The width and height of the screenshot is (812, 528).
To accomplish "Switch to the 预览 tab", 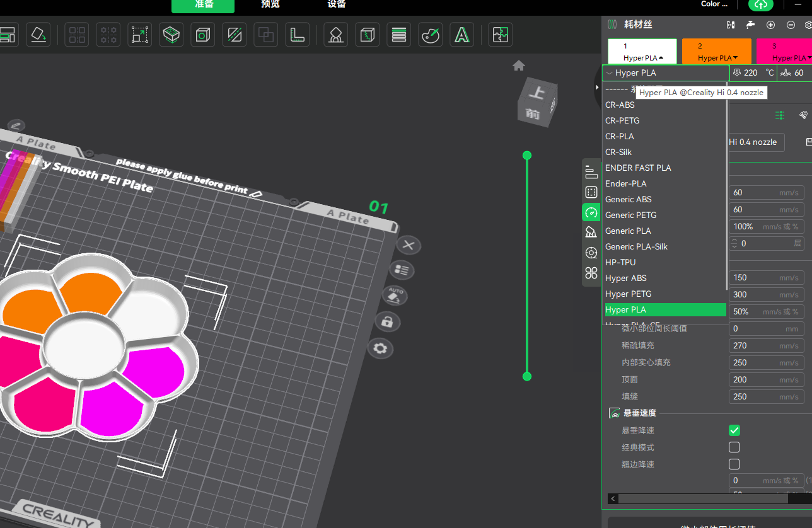I will click(x=270, y=4).
